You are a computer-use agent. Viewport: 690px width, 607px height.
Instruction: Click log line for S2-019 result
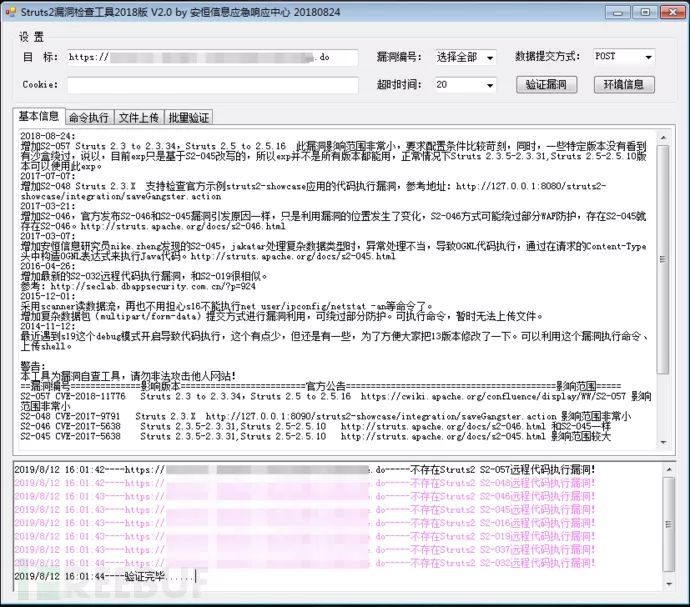(x=305, y=536)
